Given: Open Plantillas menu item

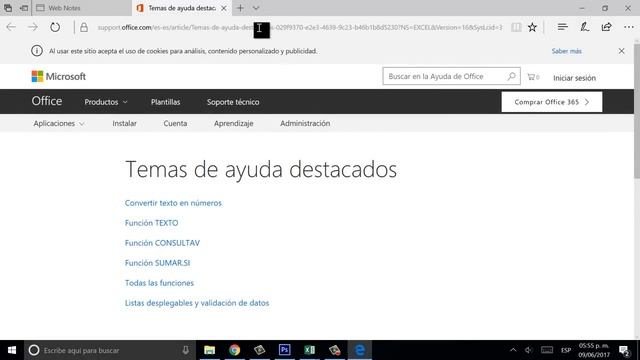Looking at the screenshot, I should click(x=165, y=102).
